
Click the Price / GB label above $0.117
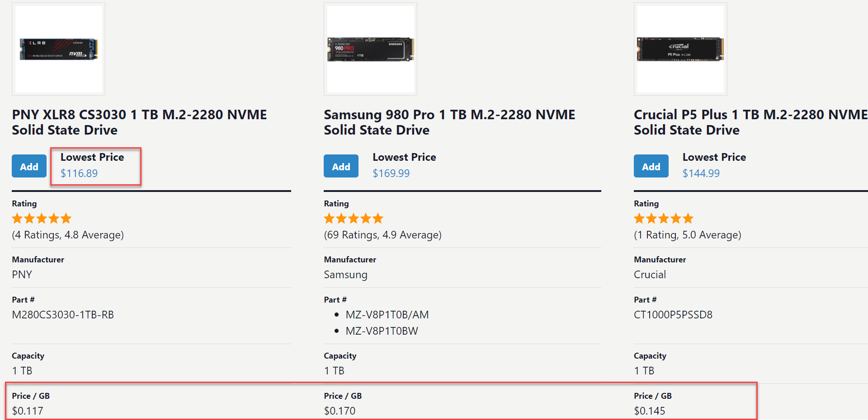pyautogui.click(x=31, y=396)
